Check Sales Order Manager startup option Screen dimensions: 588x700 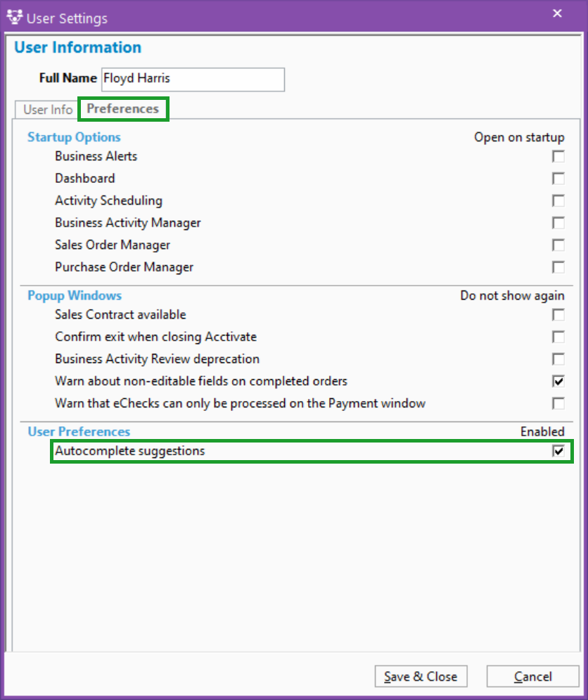(558, 245)
